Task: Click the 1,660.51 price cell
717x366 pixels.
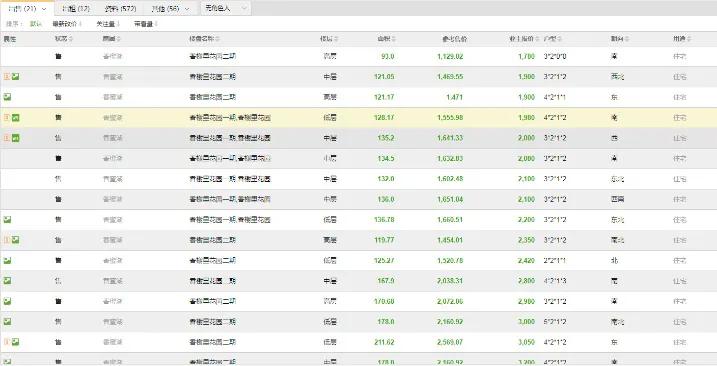Action: [x=449, y=220]
